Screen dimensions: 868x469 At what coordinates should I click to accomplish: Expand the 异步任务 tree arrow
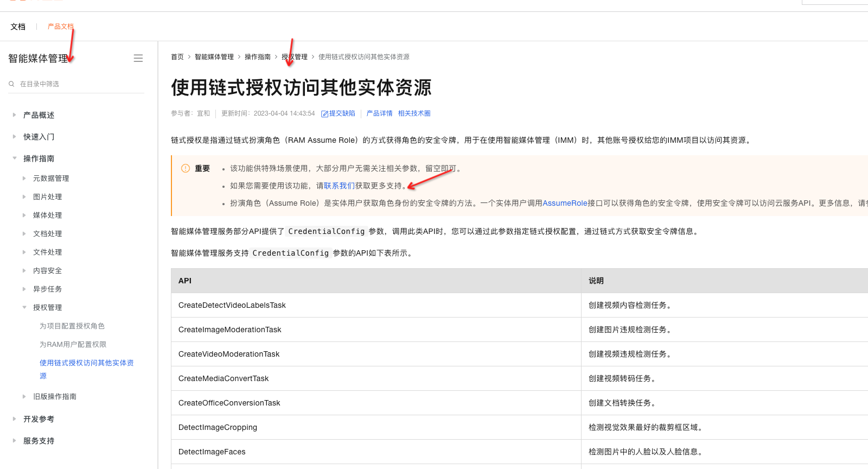[24, 289]
